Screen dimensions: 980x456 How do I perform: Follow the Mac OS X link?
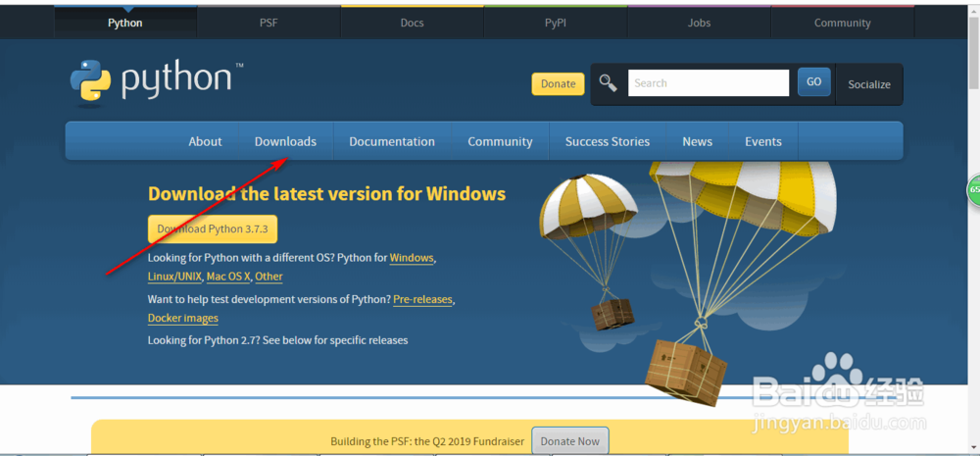point(228,277)
